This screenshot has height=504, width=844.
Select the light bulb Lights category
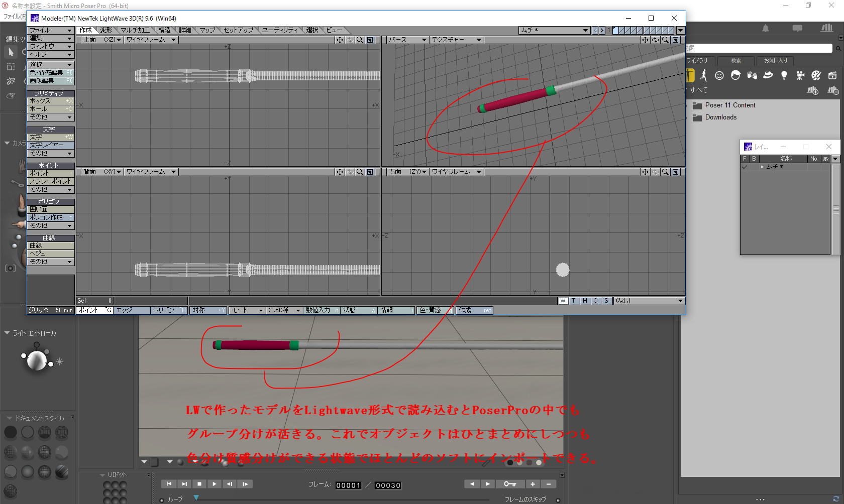[784, 75]
